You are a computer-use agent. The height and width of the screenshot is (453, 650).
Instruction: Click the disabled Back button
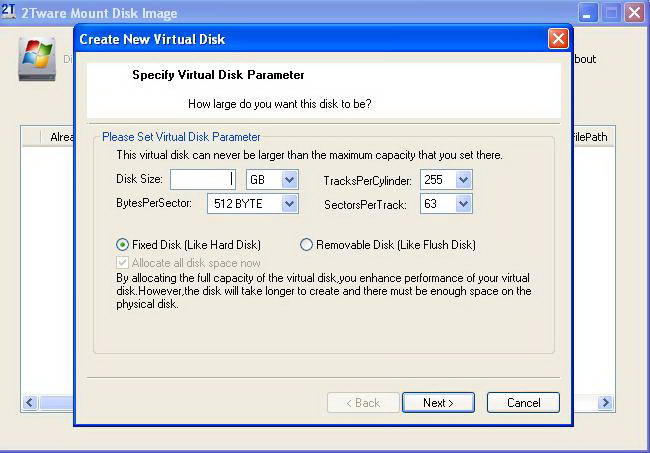pos(363,402)
